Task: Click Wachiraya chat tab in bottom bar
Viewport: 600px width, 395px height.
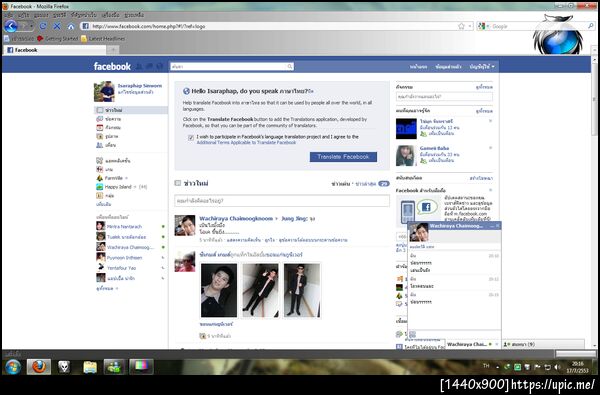Action: tap(473, 344)
